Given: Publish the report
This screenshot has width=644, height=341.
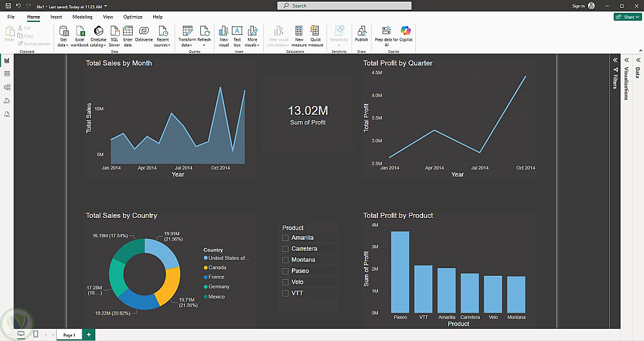Looking at the screenshot, I should [x=361, y=34].
